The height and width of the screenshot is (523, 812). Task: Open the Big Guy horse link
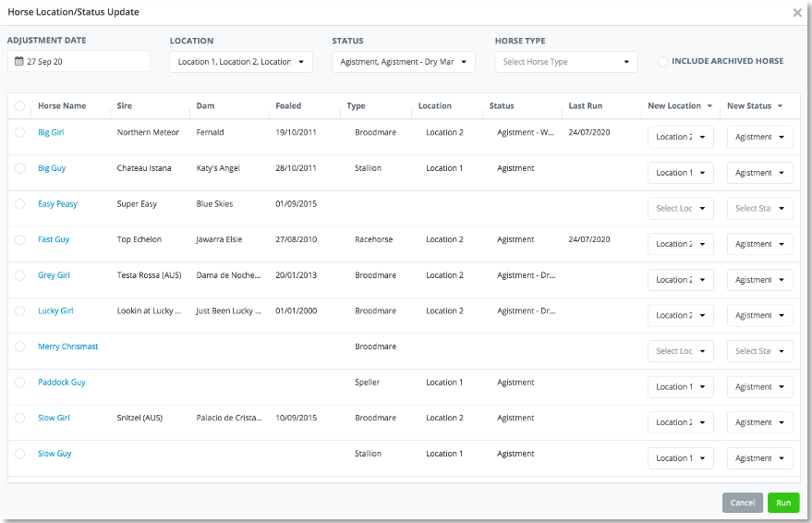pyautogui.click(x=52, y=168)
